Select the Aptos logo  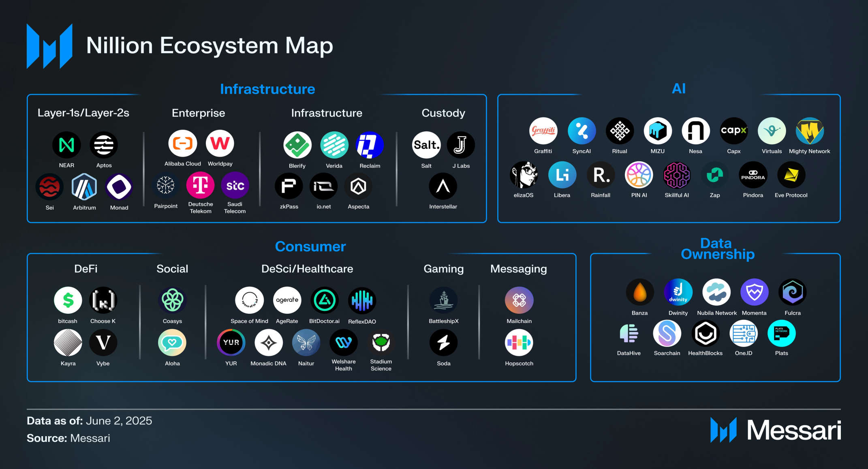point(104,145)
